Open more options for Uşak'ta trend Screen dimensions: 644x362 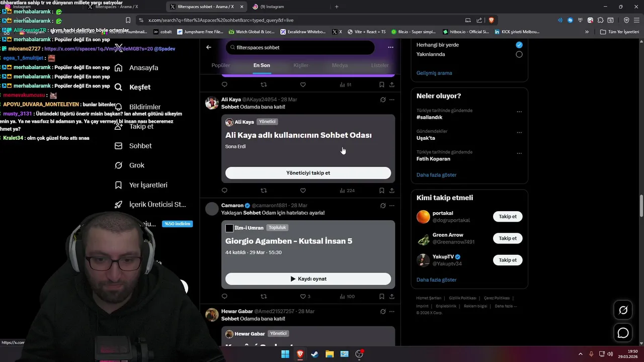coord(519,132)
